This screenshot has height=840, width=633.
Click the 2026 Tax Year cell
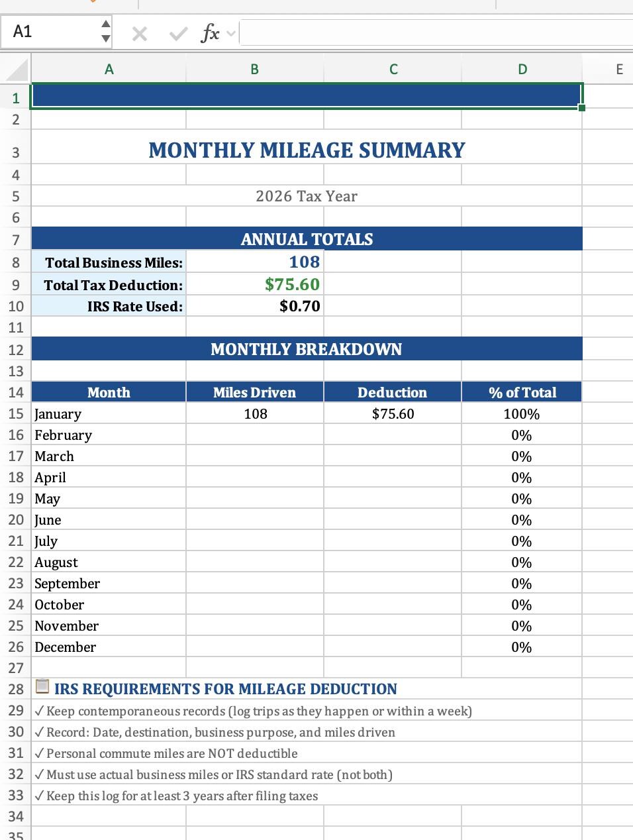coord(307,196)
